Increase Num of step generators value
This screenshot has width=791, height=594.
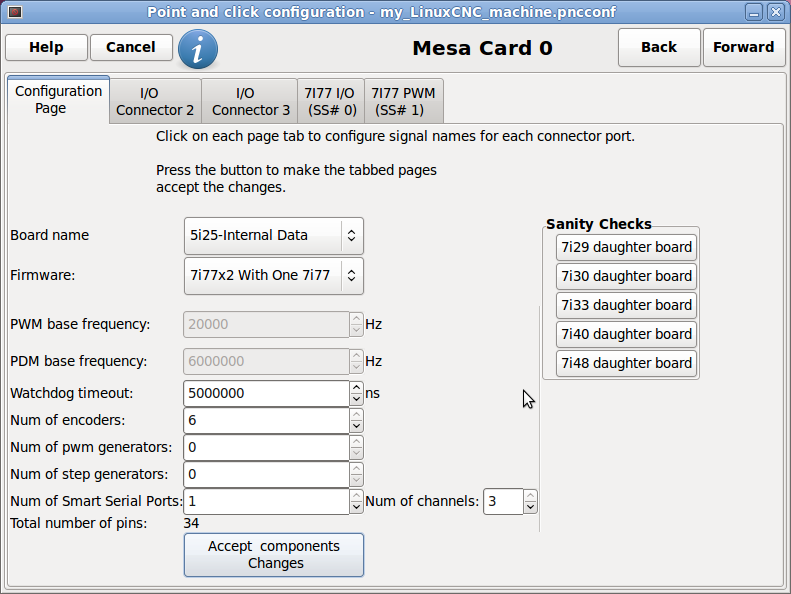(x=356, y=469)
